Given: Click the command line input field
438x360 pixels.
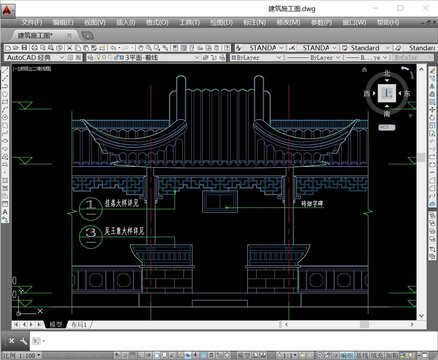Looking at the screenshot, I should point(233,341).
